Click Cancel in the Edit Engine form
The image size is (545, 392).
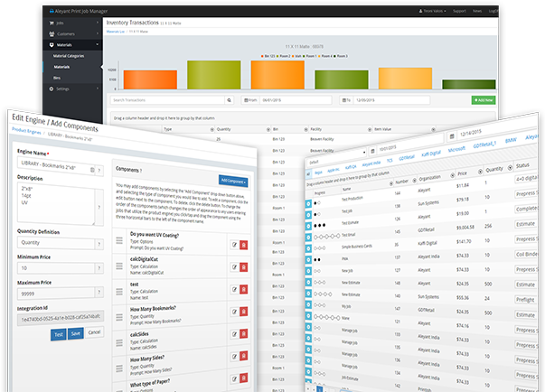click(94, 332)
